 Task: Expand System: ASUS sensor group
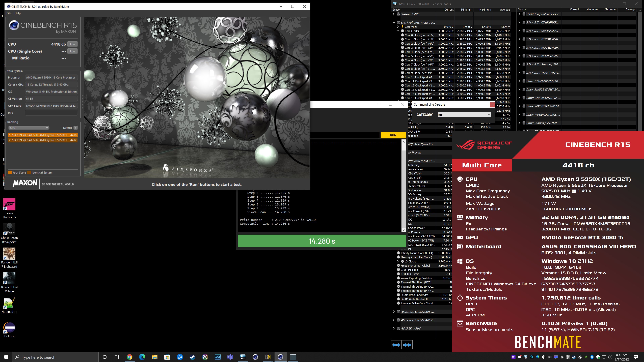[x=394, y=14]
